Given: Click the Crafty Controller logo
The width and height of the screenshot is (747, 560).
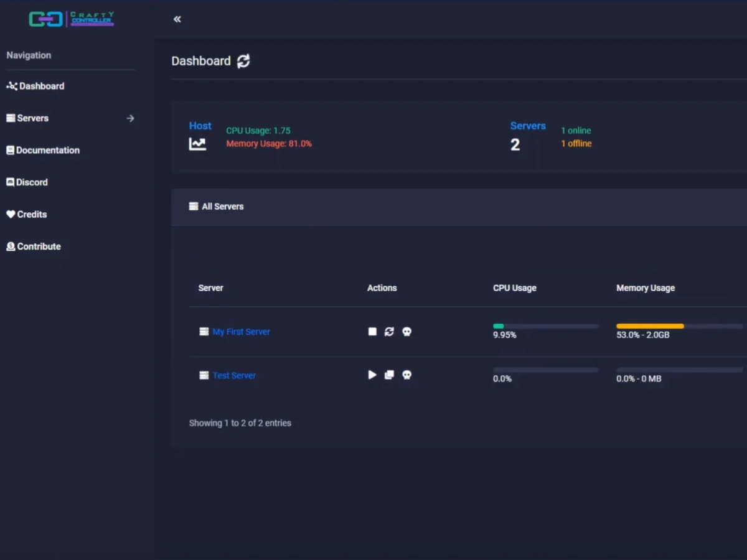Looking at the screenshot, I should [x=72, y=19].
